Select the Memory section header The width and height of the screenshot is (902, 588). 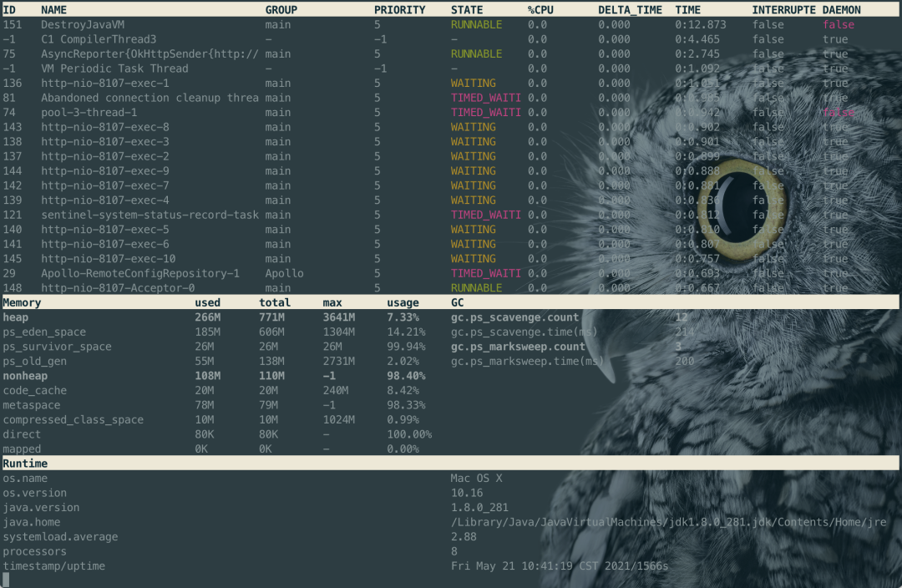coord(22,302)
